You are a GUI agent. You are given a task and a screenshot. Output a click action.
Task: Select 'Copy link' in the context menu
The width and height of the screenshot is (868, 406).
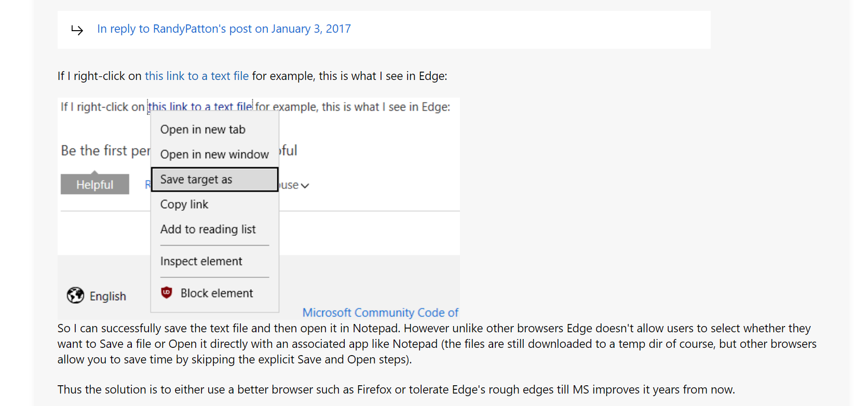click(x=184, y=205)
